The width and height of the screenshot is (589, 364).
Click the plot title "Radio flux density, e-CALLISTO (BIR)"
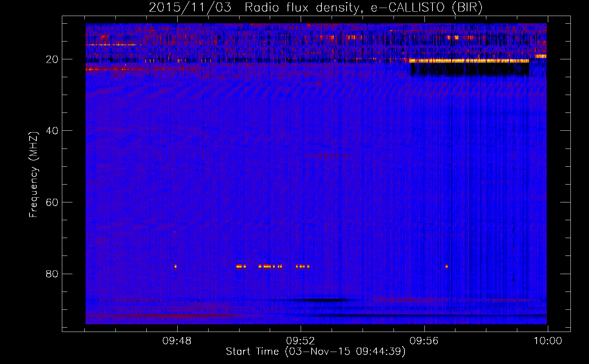pyautogui.click(x=364, y=8)
